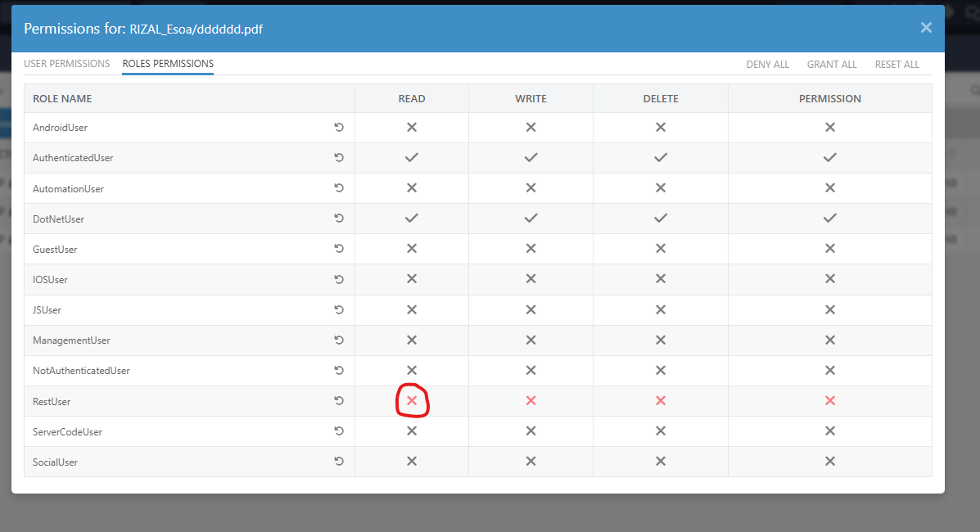Toggle DELETE permission for AndroidUser
Image resolution: width=980 pixels, height=532 pixels.
(x=661, y=128)
